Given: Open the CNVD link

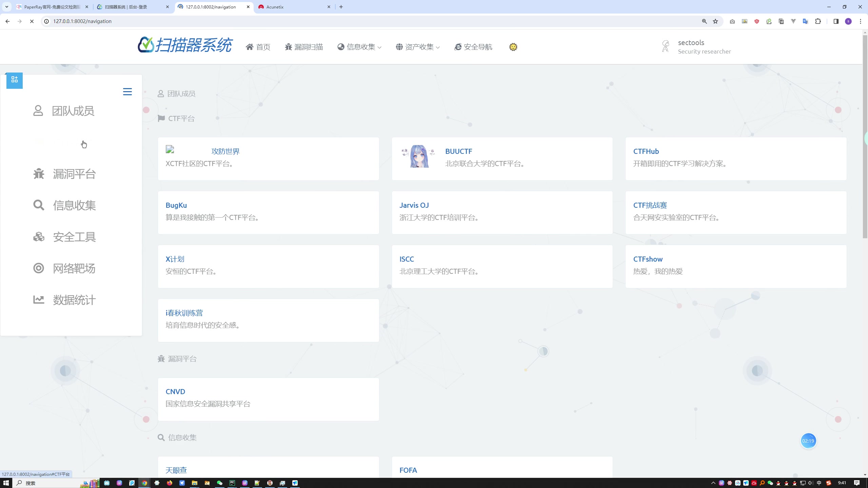Looking at the screenshot, I should coord(175,392).
